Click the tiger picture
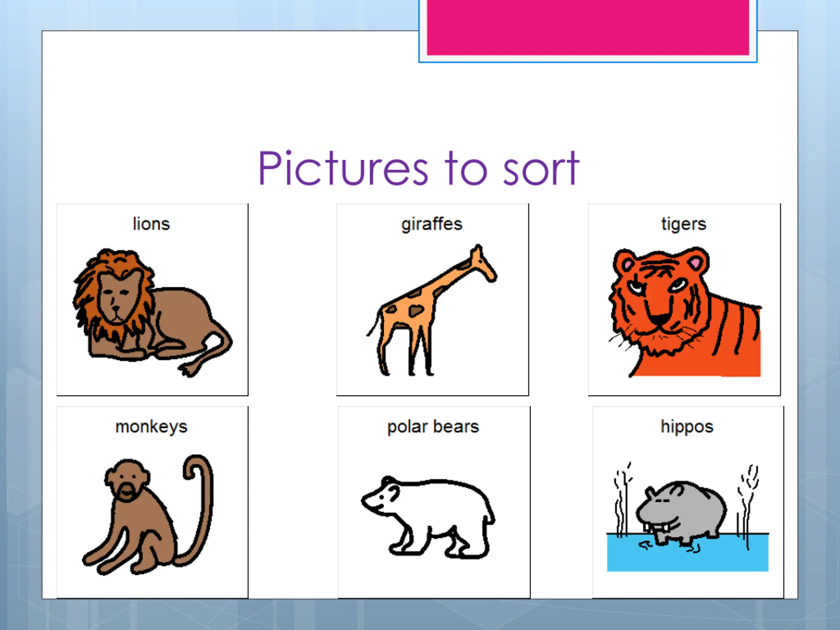 click(x=685, y=312)
